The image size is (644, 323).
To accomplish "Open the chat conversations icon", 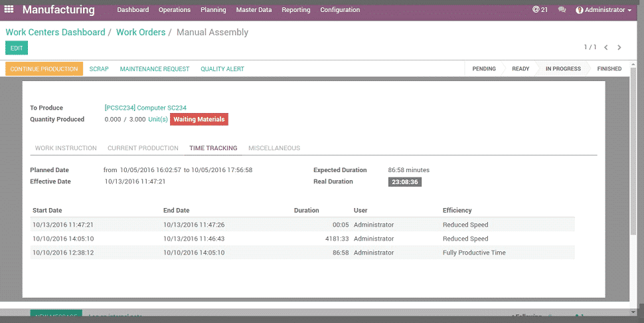I will pos(562,10).
